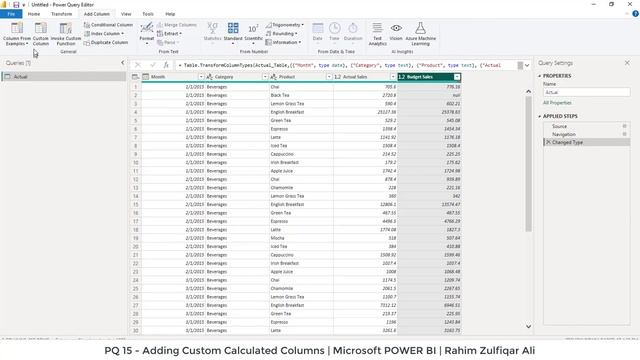Switch to the Transform tab
Screen dimensions: 640x360
62,14
